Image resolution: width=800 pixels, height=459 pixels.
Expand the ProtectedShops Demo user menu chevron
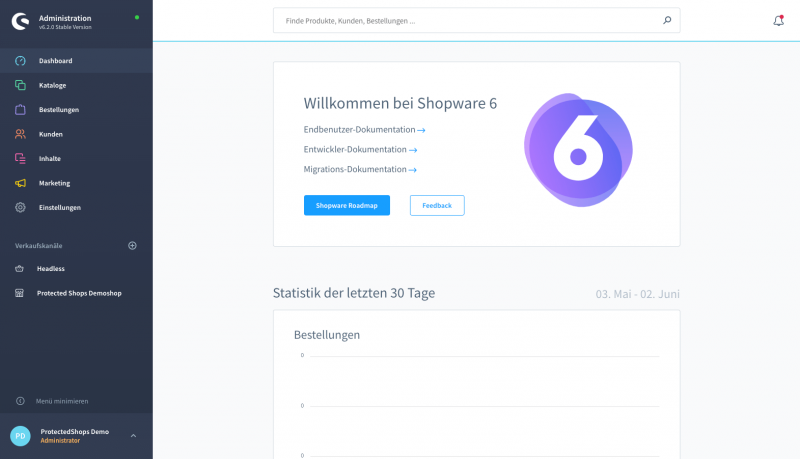[133, 436]
